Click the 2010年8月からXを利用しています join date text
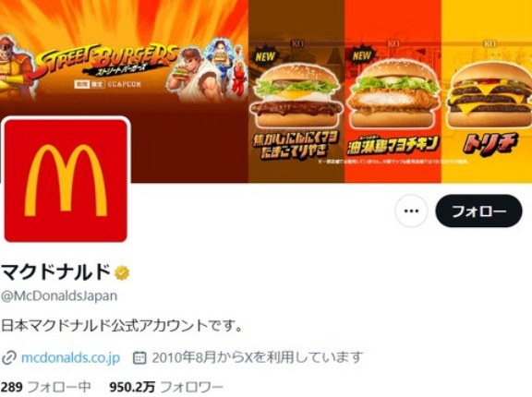This screenshot has height=397, width=532. click(258, 357)
